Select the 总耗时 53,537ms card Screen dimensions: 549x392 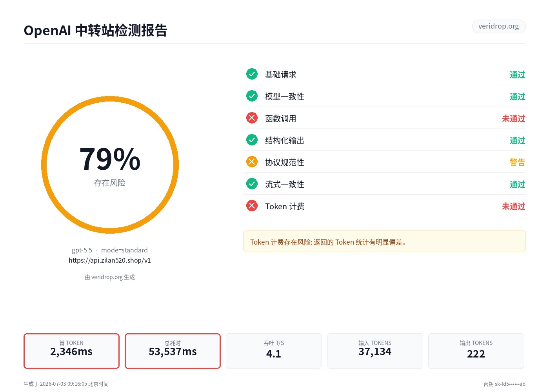[173, 351]
